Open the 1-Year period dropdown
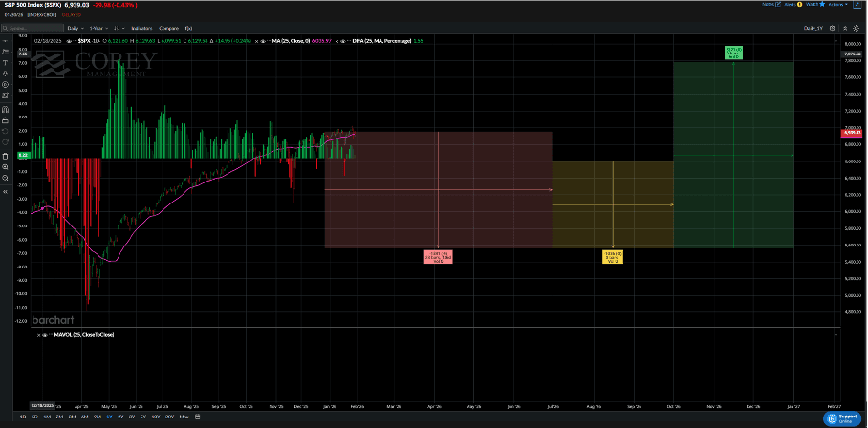This screenshot has width=868, height=428. (98, 28)
